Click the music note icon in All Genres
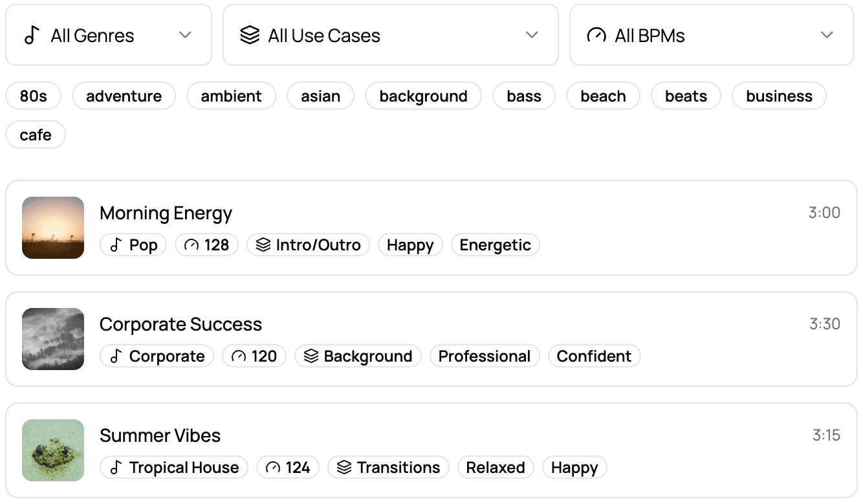The width and height of the screenshot is (863, 504). [32, 35]
